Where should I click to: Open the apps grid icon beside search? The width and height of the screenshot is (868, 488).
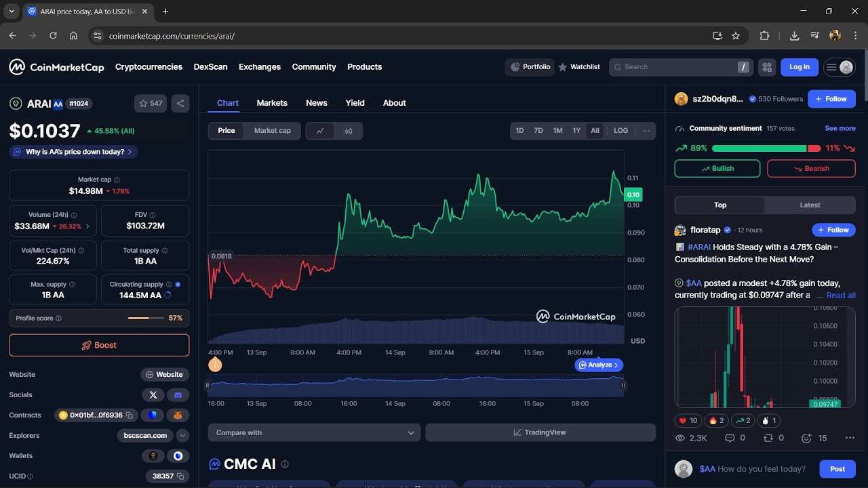click(x=767, y=67)
